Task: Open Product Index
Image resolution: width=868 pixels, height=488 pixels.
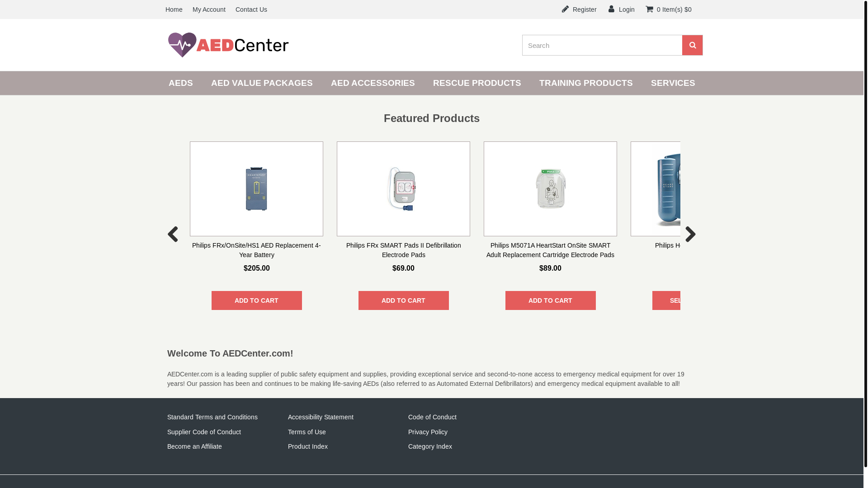Action: (x=308, y=446)
